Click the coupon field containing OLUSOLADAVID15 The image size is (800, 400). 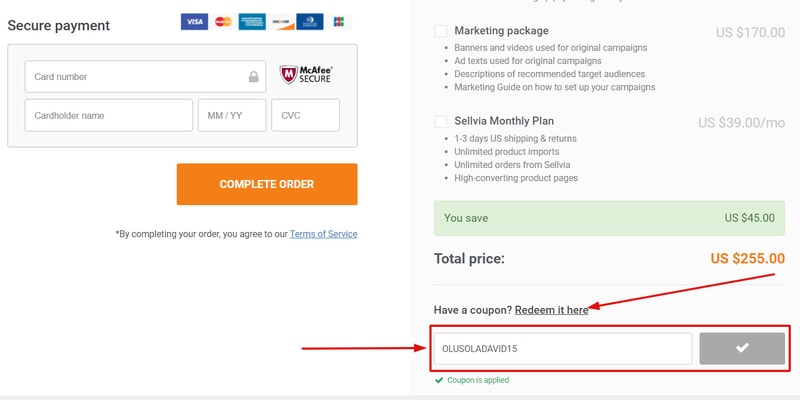(x=561, y=349)
